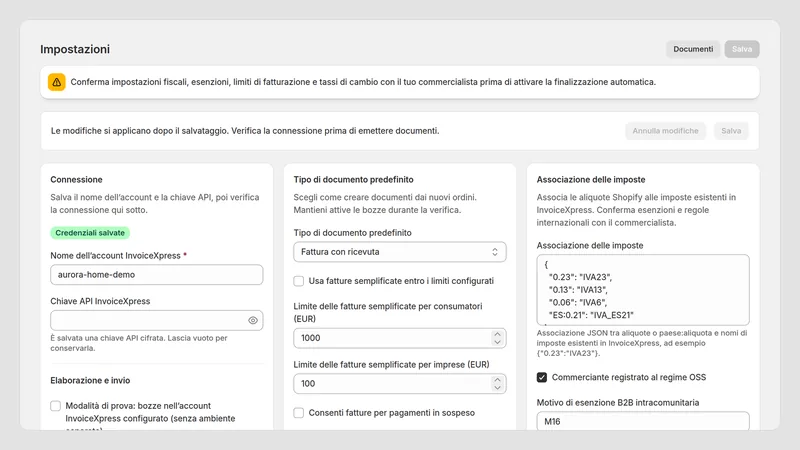This screenshot has height=450, width=800.
Task: Edit the Motivo di esenzione B2B field M16
Action: pyautogui.click(x=643, y=421)
